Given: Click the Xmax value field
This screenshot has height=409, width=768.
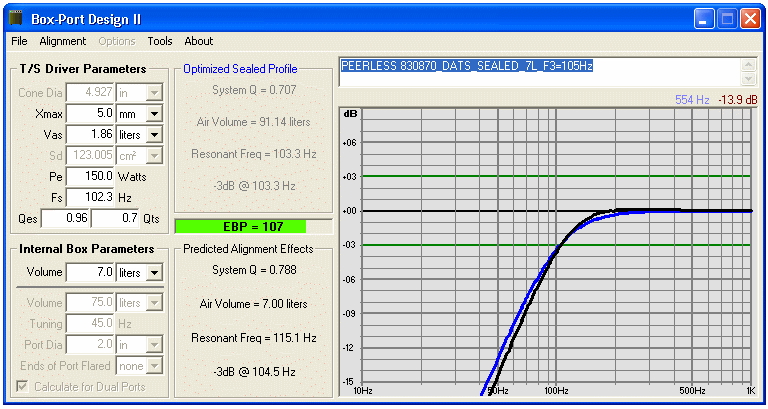Looking at the screenshot, I should click(x=90, y=114).
